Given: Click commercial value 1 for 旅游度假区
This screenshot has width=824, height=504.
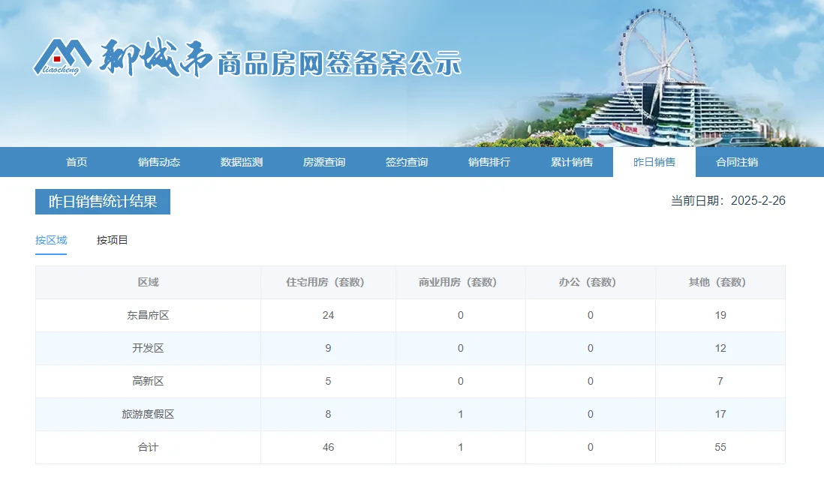Looking at the screenshot, I should (461, 415).
